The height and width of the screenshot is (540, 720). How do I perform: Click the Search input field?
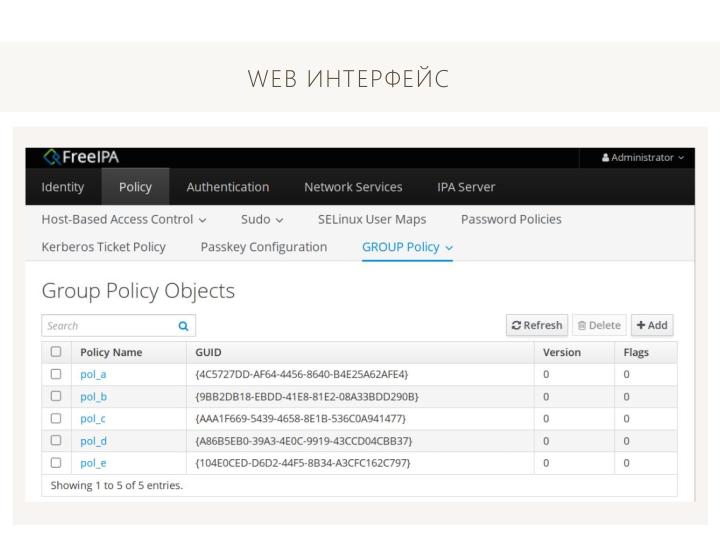[x=105, y=325]
